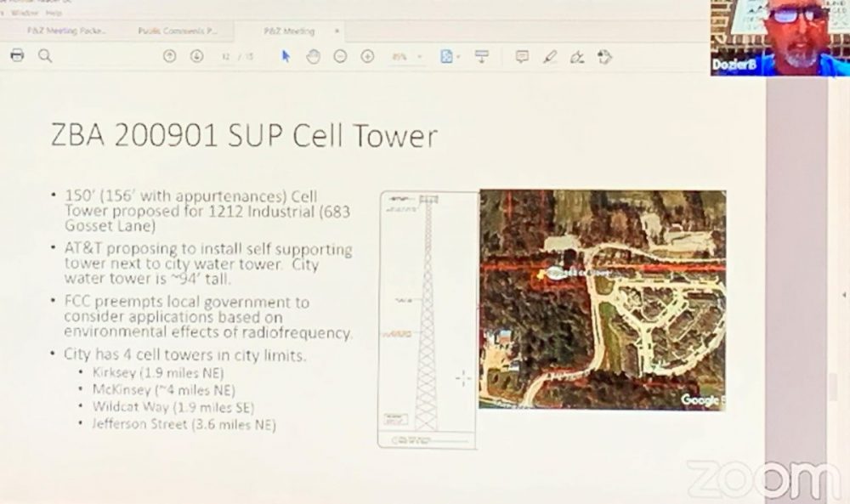This screenshot has width=850, height=504.
Task: Activate the Hand pan tool
Action: tap(313, 56)
